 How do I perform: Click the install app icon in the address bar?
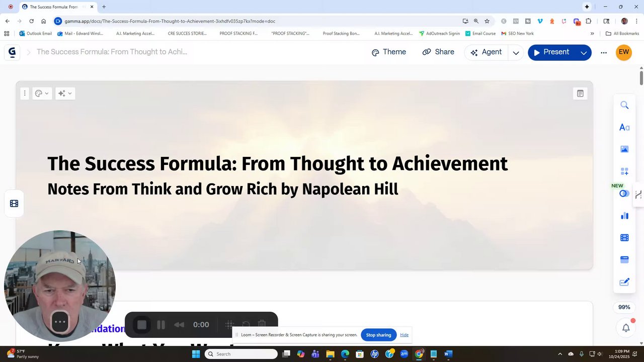465,21
